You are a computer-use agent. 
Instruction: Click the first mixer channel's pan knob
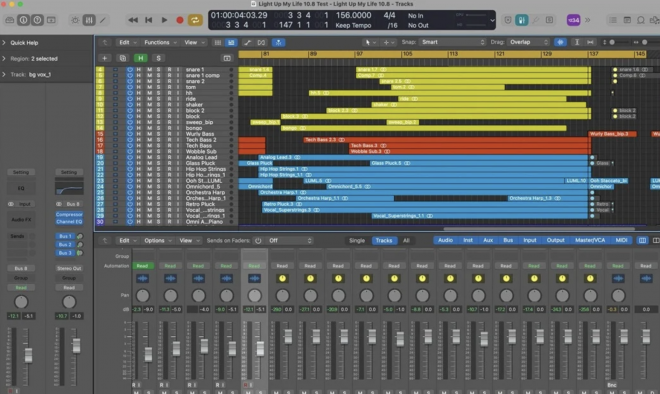pyautogui.click(x=143, y=296)
